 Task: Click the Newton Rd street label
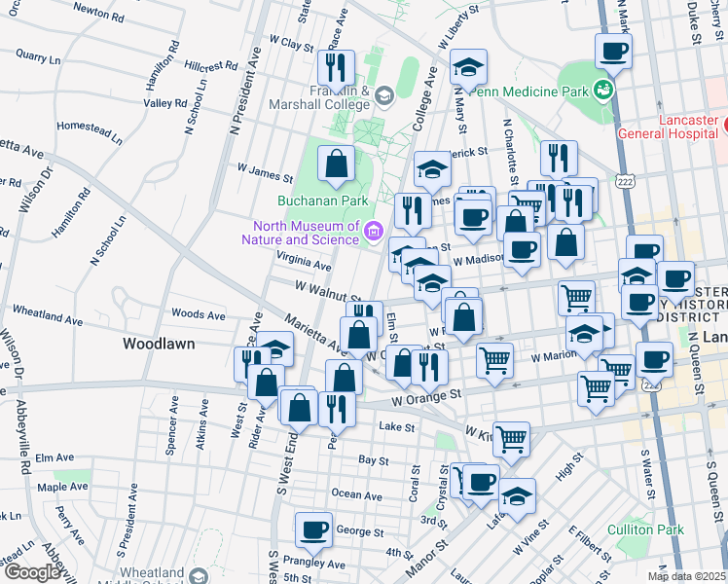(99, 13)
